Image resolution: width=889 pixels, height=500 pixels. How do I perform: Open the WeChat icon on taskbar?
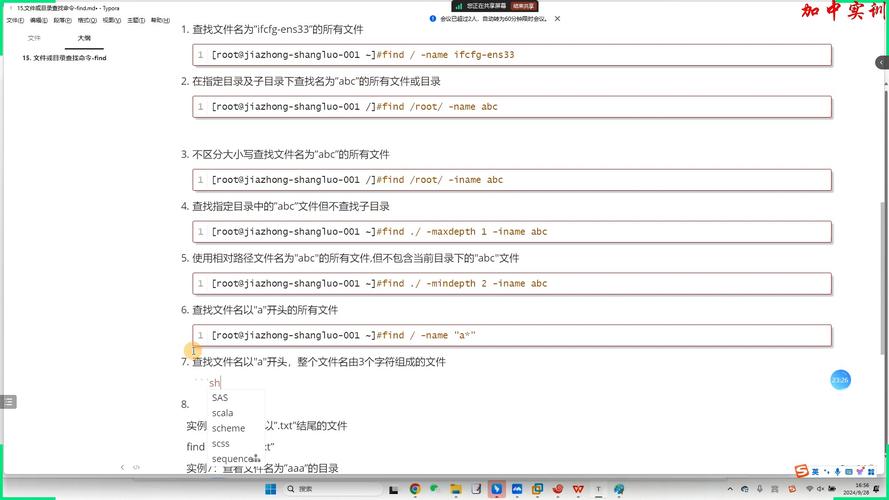tap(435, 488)
